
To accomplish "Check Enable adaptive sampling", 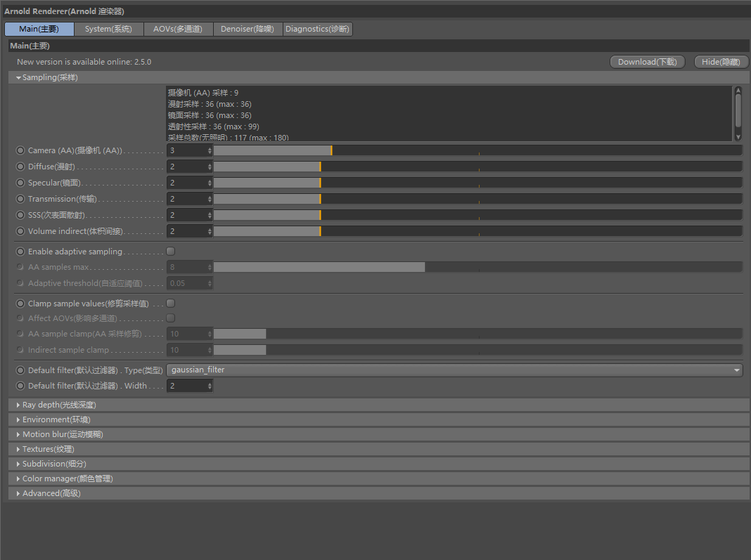I will [170, 252].
